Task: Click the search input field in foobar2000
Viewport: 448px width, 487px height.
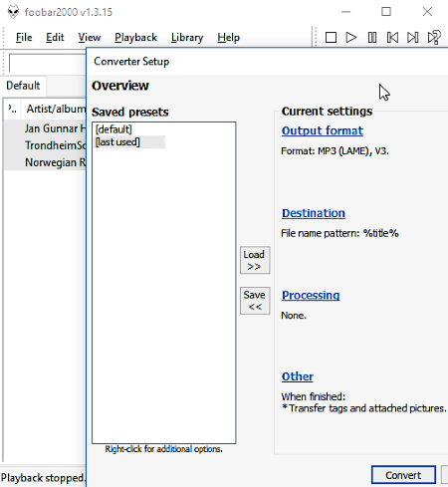Action: click(x=48, y=63)
